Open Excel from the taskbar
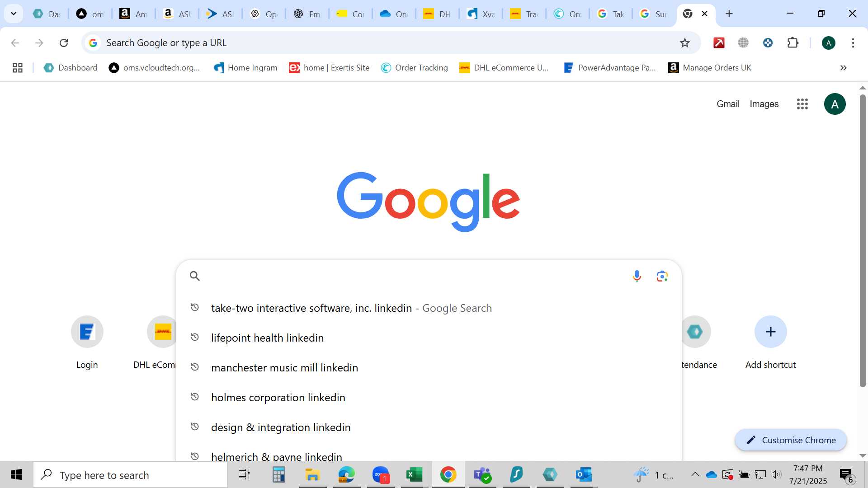This screenshot has height=488, width=868. pyautogui.click(x=414, y=475)
